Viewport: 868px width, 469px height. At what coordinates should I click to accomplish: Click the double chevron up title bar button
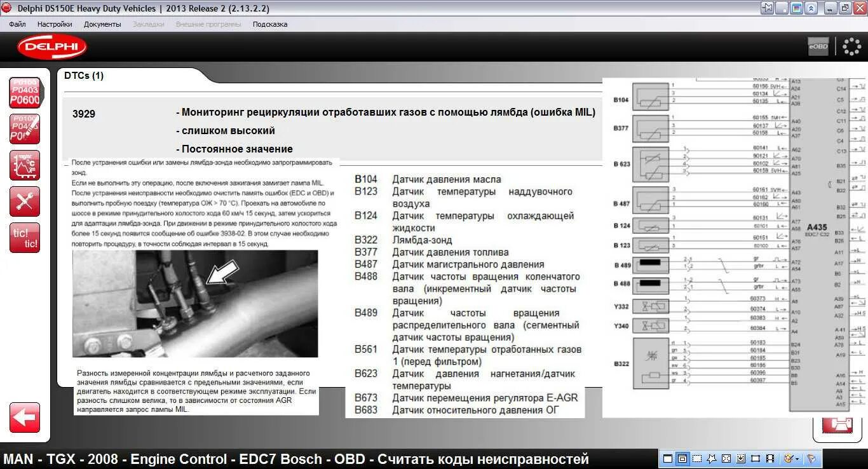[811, 8]
